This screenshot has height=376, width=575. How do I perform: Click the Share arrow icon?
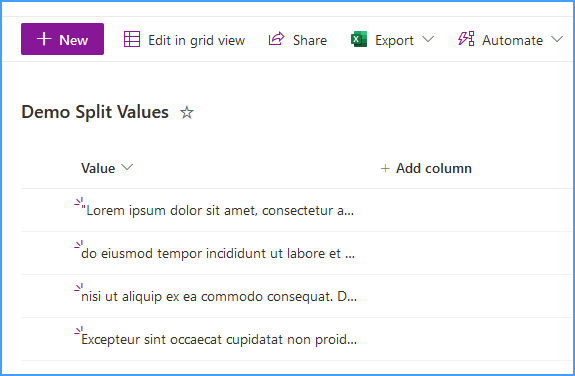click(x=276, y=39)
